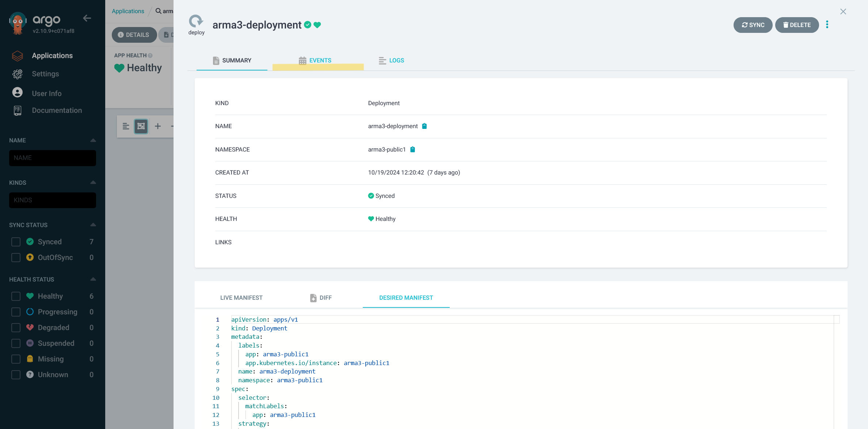Check the Missing filter checkbox
The height and width of the screenshot is (429, 868).
(16, 359)
